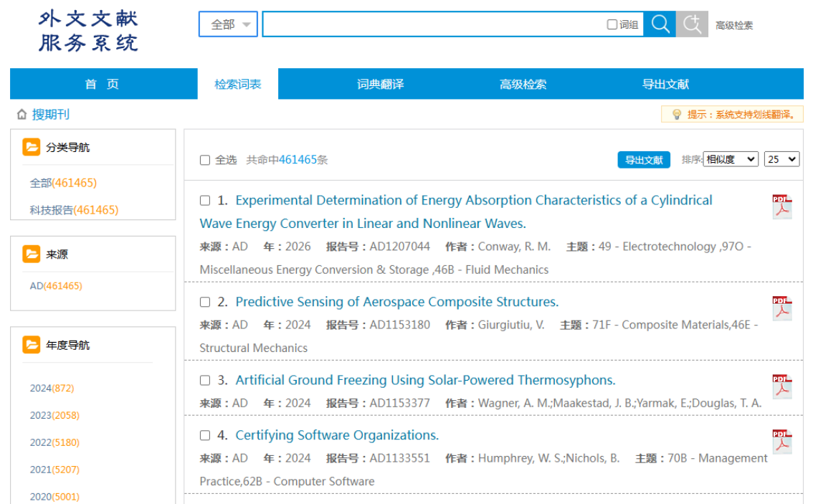Viewport: 813px width, 504px height.
Task: Filter by source AD(461465)
Action: click(56, 286)
